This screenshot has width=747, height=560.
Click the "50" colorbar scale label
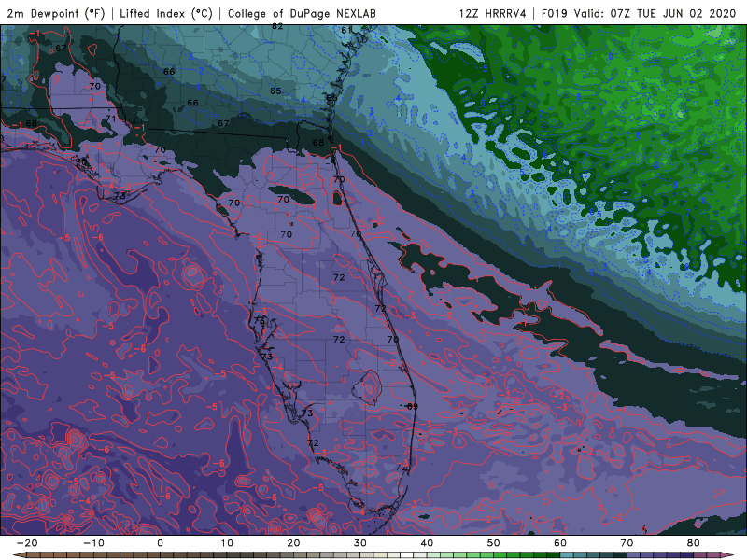point(494,543)
